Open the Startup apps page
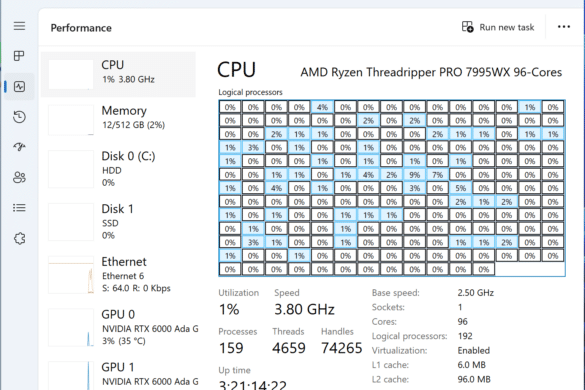This screenshot has height=390, width=585. pyautogui.click(x=19, y=147)
